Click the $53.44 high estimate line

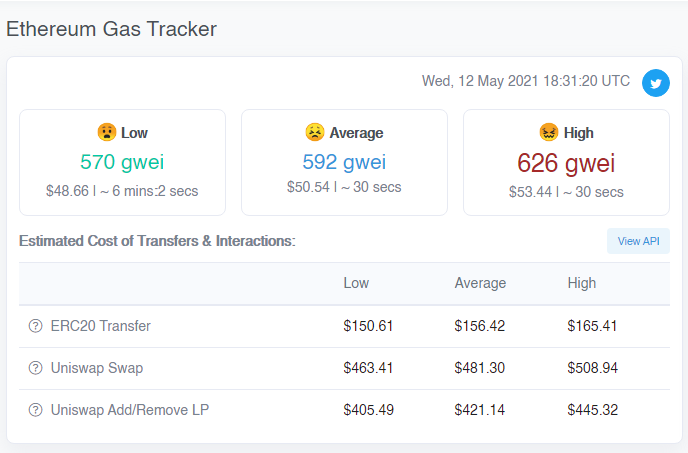tap(566, 192)
